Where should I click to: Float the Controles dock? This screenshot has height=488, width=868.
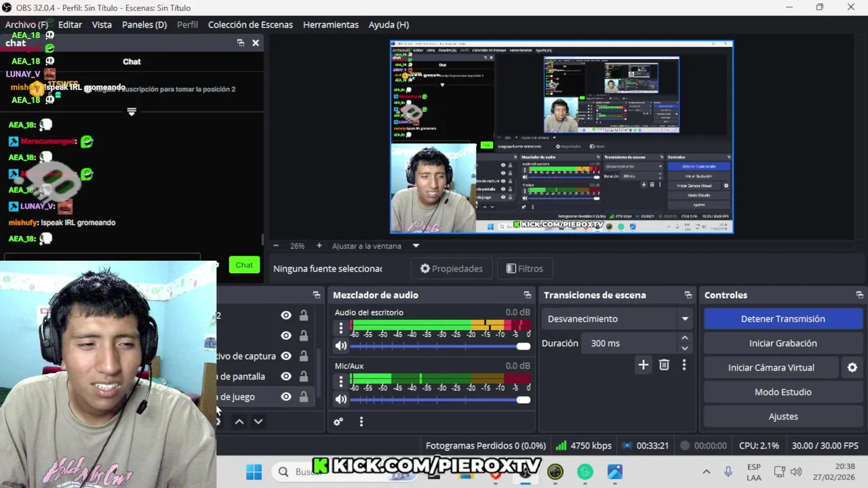(860, 295)
